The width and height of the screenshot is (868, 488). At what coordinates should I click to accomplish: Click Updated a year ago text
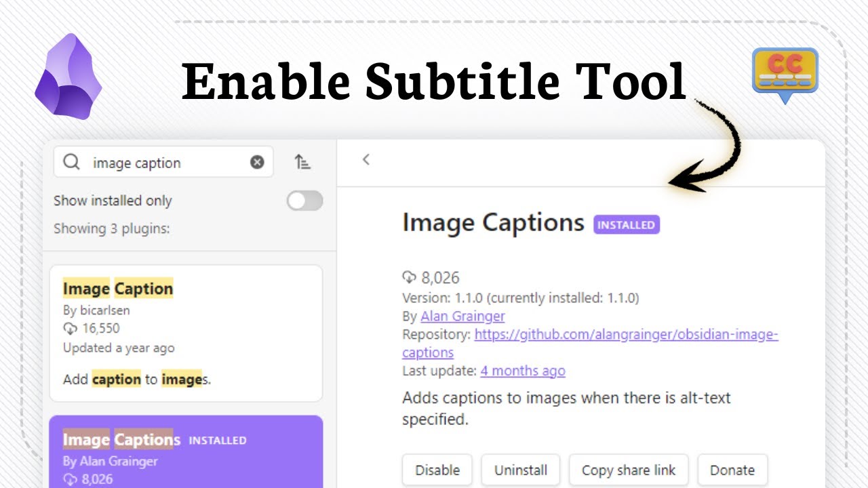119,348
